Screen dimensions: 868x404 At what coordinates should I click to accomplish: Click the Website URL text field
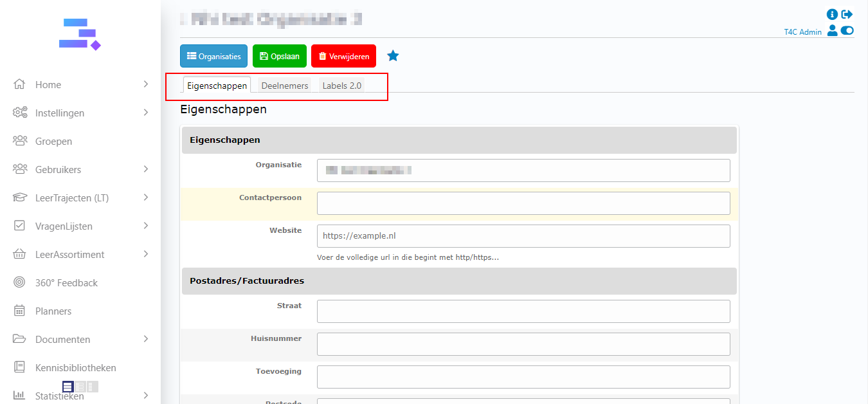point(523,236)
